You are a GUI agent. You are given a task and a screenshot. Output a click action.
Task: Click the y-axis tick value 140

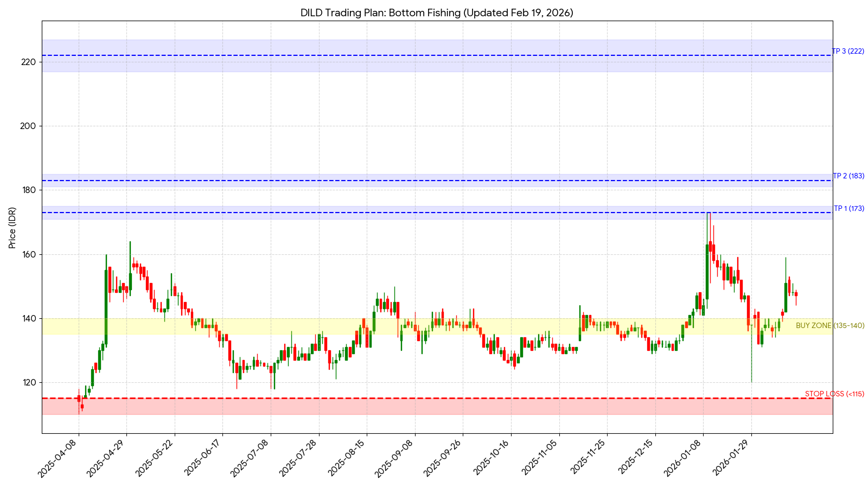pos(29,318)
